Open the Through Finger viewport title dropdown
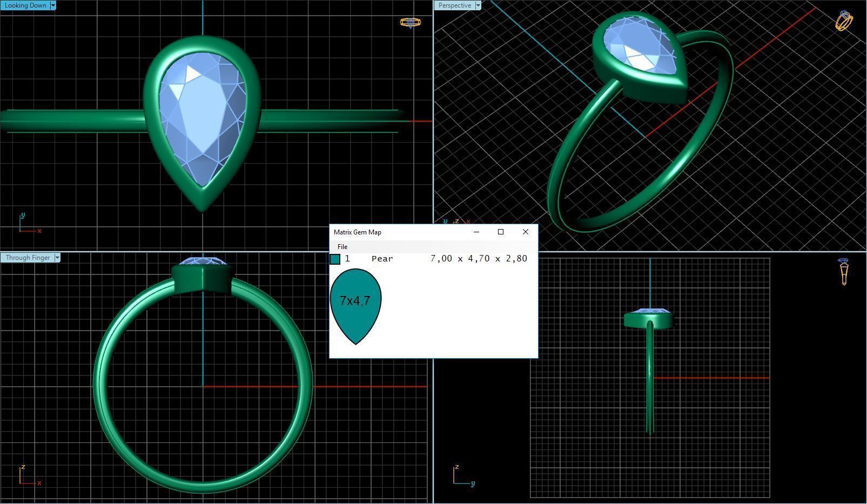The image size is (867, 504). 57,258
